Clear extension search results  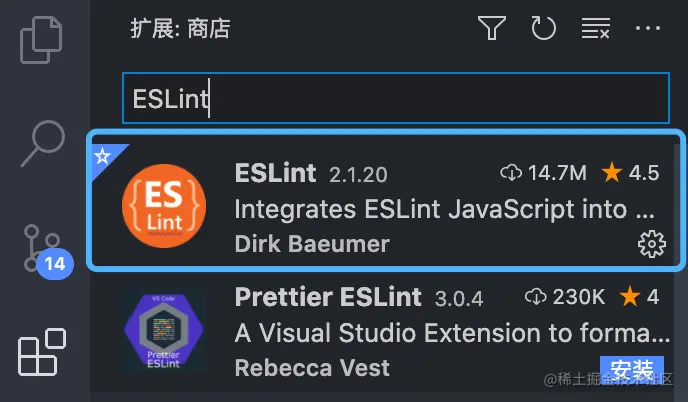click(595, 28)
